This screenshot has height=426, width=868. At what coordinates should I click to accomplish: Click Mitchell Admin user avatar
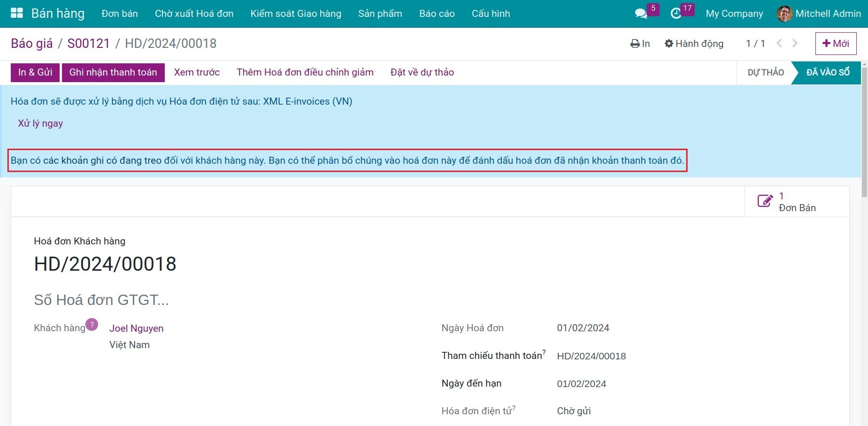coord(784,14)
